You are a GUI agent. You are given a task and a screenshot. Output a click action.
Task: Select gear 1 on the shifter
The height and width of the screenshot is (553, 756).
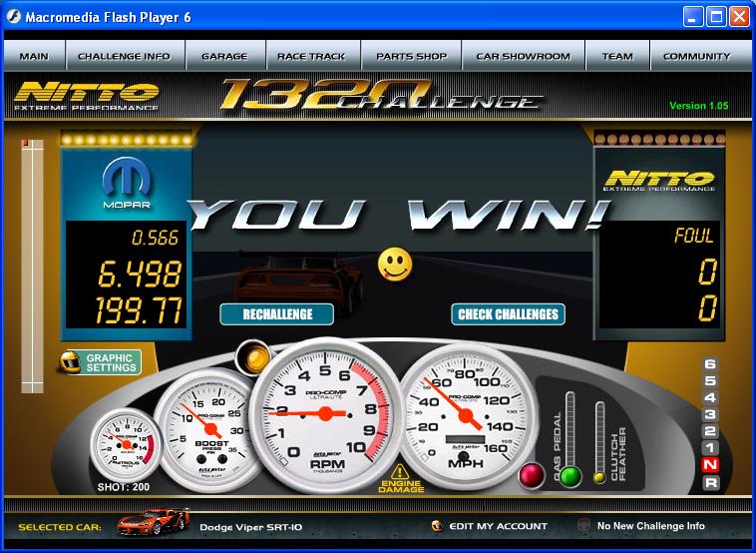click(x=710, y=448)
